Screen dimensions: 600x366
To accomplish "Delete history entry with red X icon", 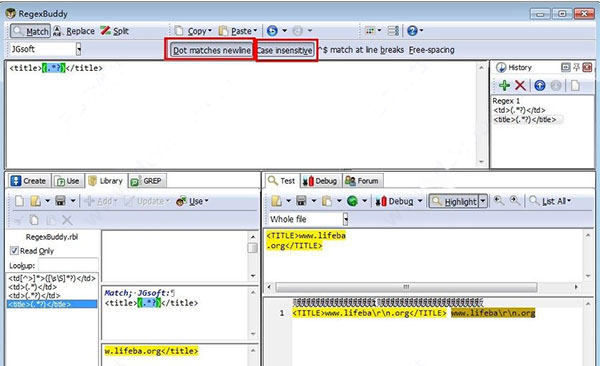I will 520,85.
